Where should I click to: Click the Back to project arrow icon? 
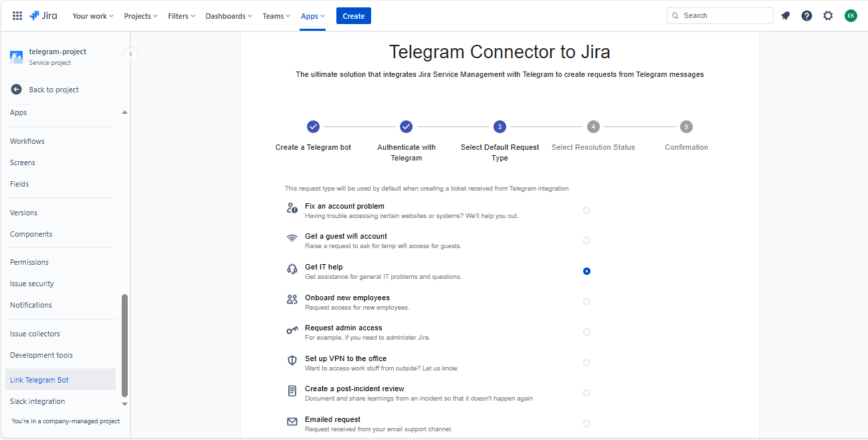point(17,90)
